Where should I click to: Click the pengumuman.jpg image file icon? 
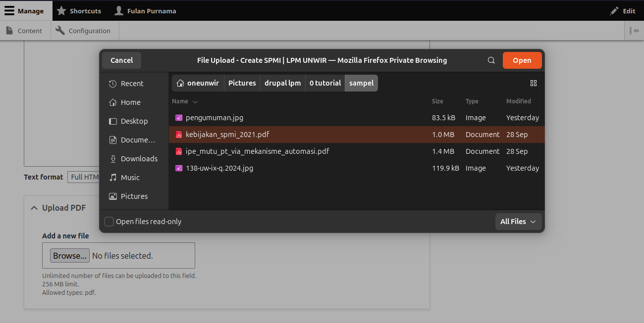(x=179, y=118)
